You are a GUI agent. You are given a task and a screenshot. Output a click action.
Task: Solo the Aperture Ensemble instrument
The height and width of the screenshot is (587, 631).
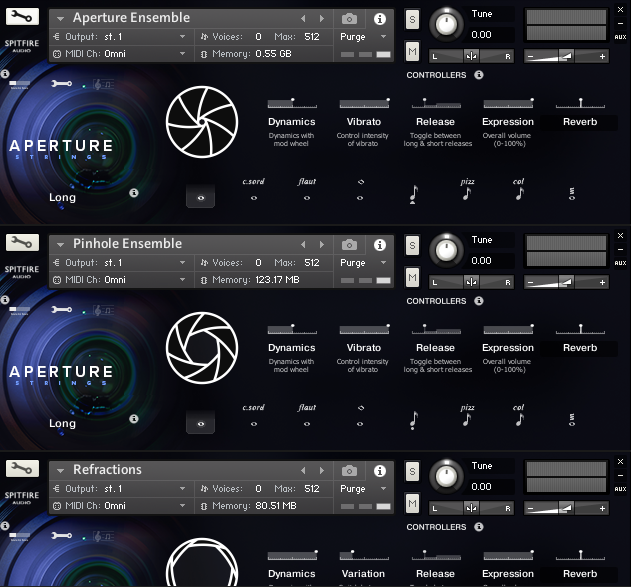(x=412, y=19)
